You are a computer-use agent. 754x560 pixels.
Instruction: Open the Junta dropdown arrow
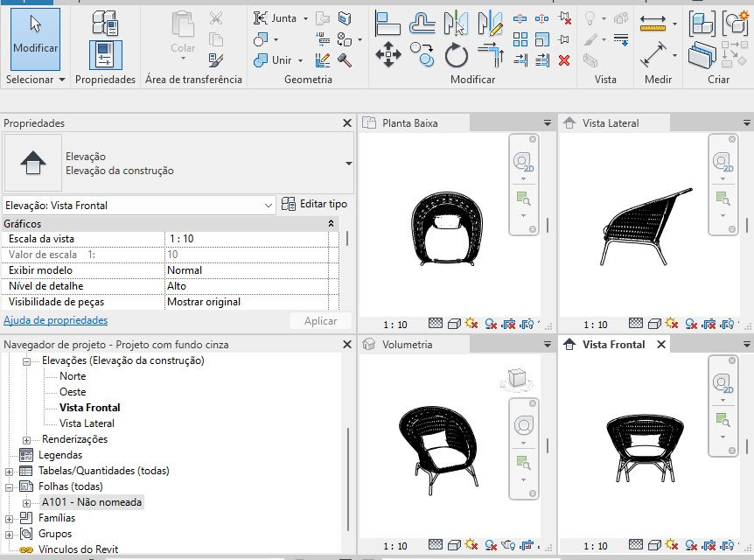tap(305, 18)
